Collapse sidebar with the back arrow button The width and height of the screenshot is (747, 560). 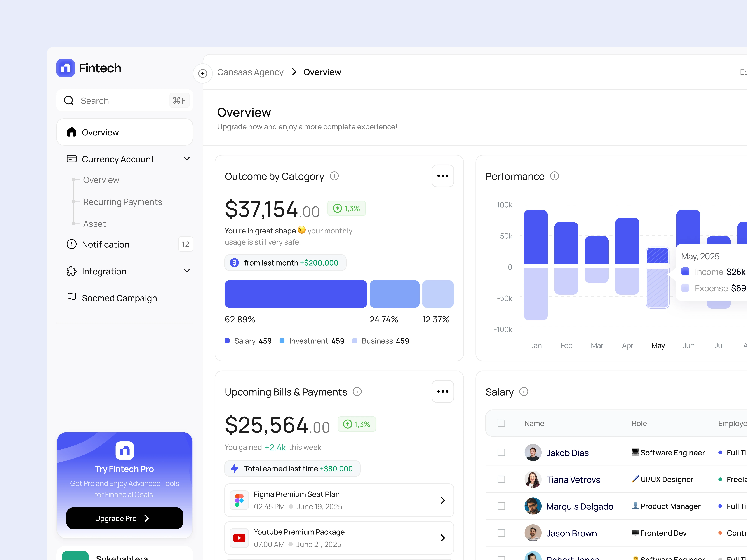[202, 73]
